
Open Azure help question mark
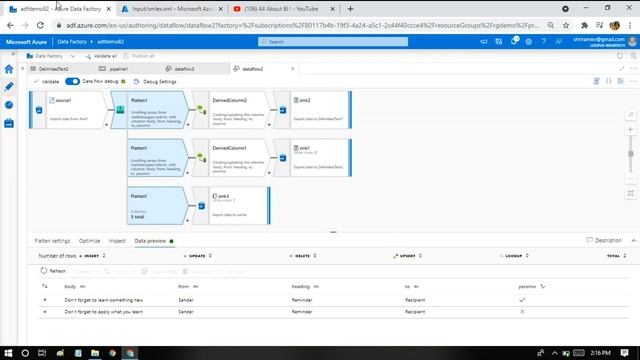coord(543,42)
